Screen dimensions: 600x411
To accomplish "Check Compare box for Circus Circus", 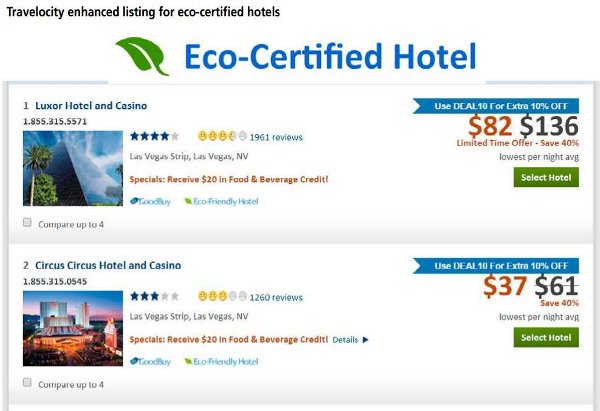I will 27,382.
